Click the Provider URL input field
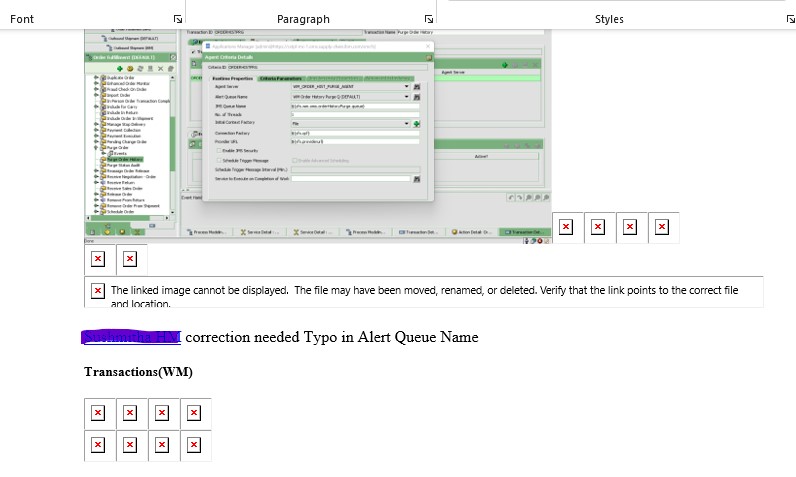The height and width of the screenshot is (477, 796). 355,142
